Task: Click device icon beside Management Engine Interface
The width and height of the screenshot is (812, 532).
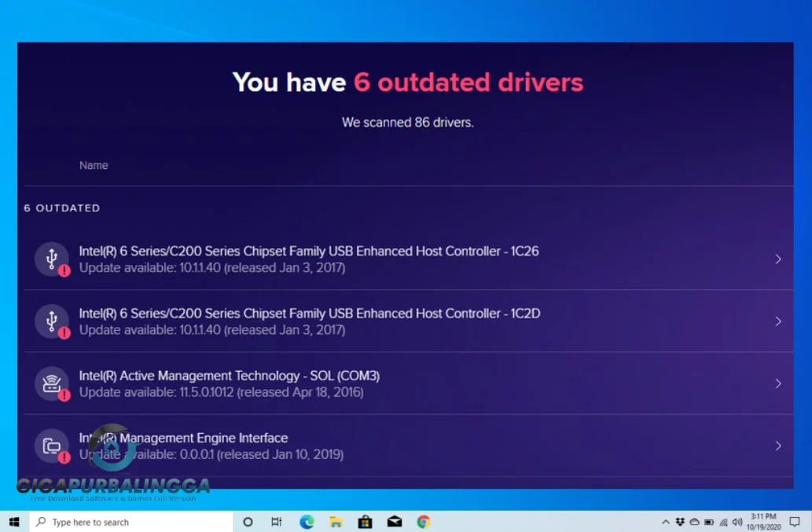Action: (52, 446)
